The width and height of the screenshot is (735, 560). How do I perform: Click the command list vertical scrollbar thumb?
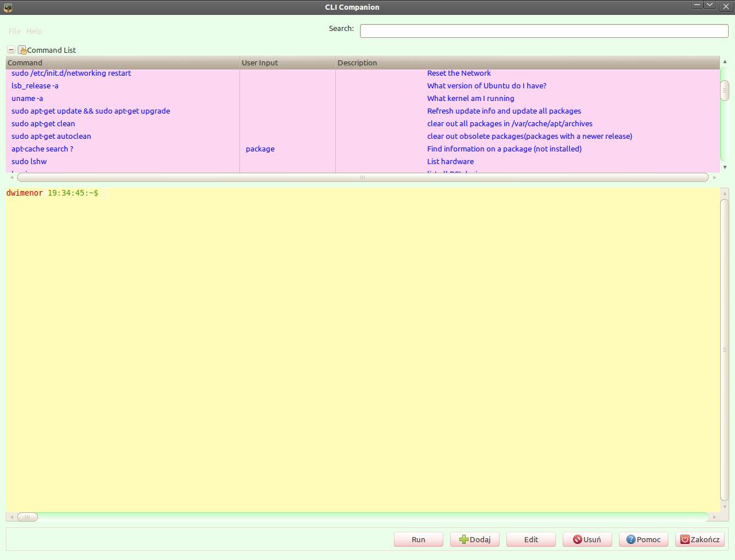(725, 91)
